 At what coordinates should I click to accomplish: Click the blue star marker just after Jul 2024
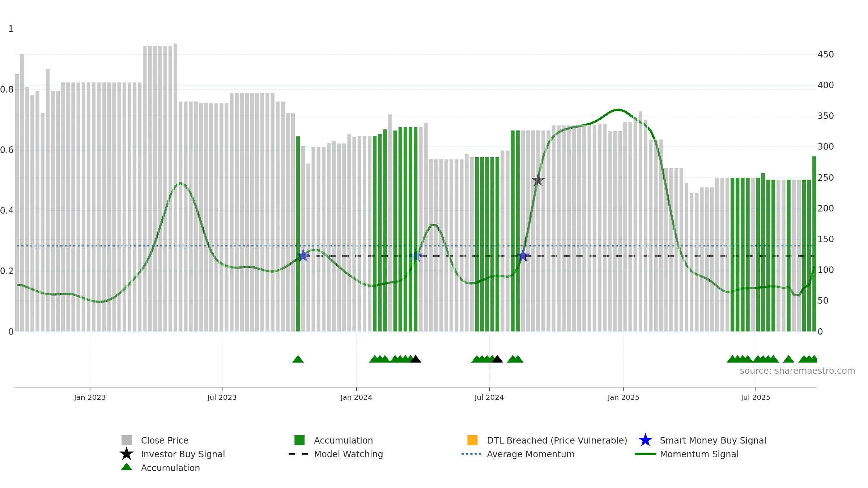pos(523,256)
